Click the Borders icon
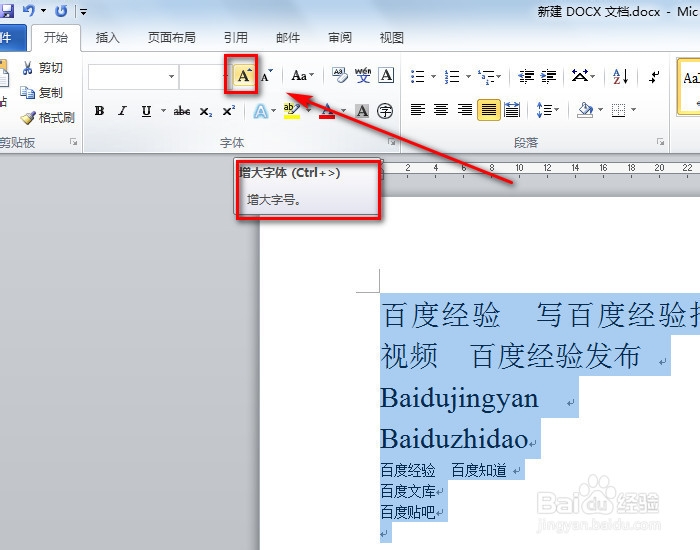 (618, 110)
